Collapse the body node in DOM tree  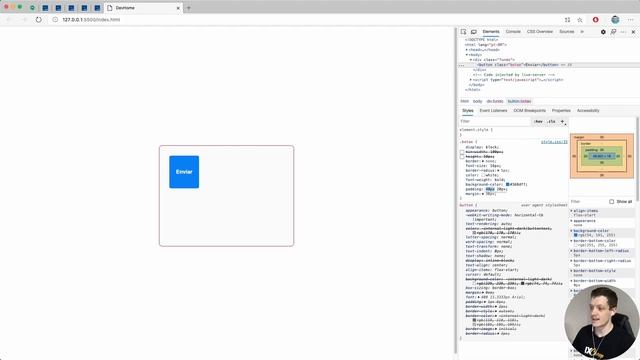(467, 55)
